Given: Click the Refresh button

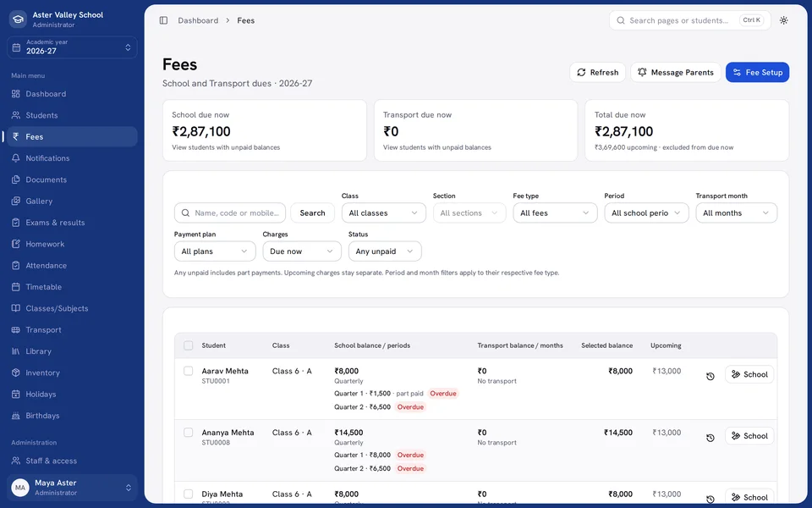Looking at the screenshot, I should (598, 73).
